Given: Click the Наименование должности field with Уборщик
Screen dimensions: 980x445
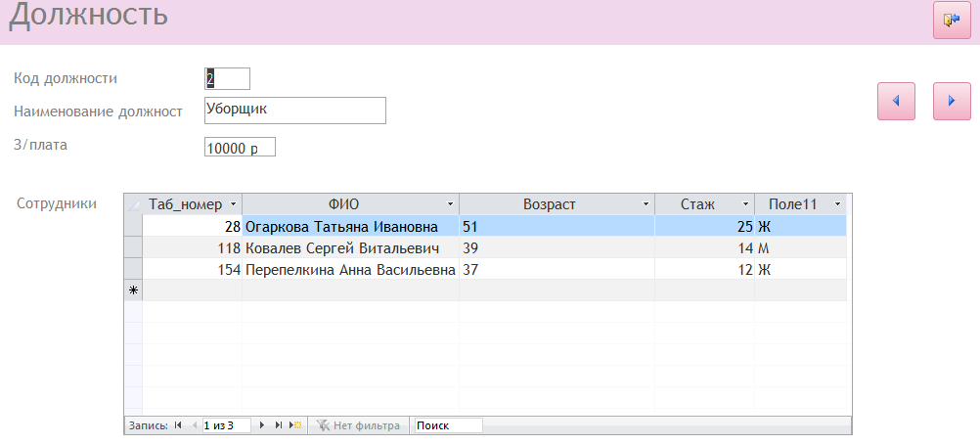Looking at the screenshot, I should tap(295, 110).
